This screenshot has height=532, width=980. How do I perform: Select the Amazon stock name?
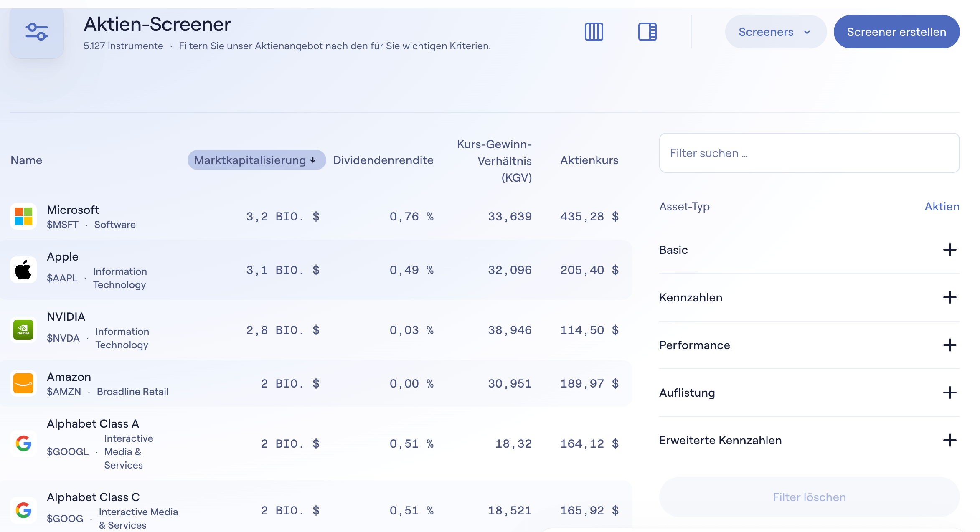tap(69, 377)
